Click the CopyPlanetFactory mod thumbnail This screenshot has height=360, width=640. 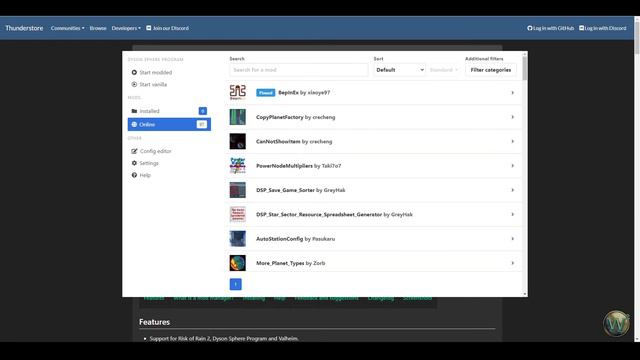point(238,117)
